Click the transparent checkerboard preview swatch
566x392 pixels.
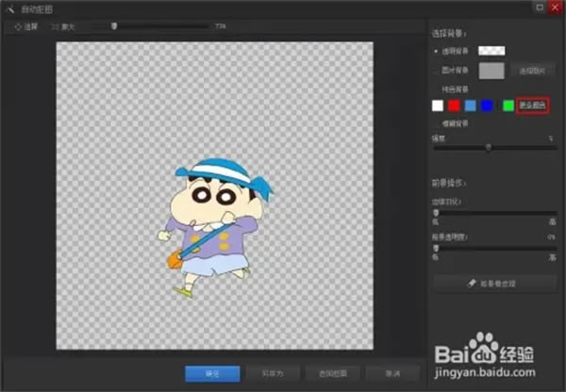click(x=491, y=51)
